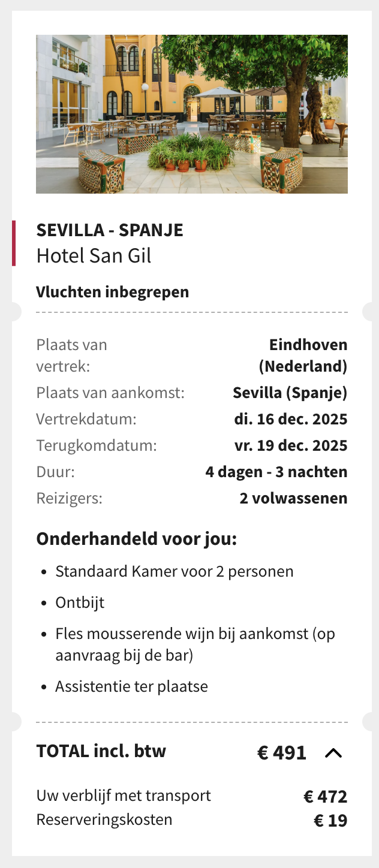The image size is (379, 868).
Task: Click the return date vr. 19 dec. 2025
Action: coord(291,445)
